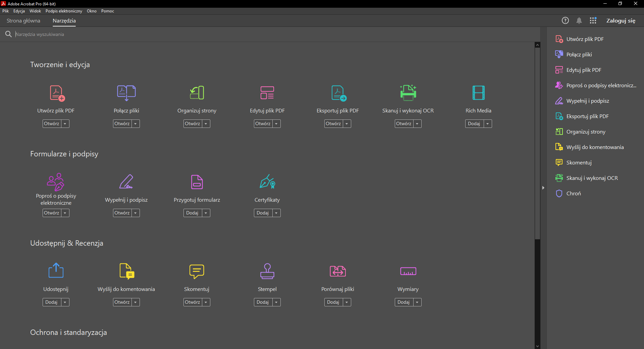Expand dropdown arrow under Certyfikaty
Screen dimensions: 644x349
276,213
